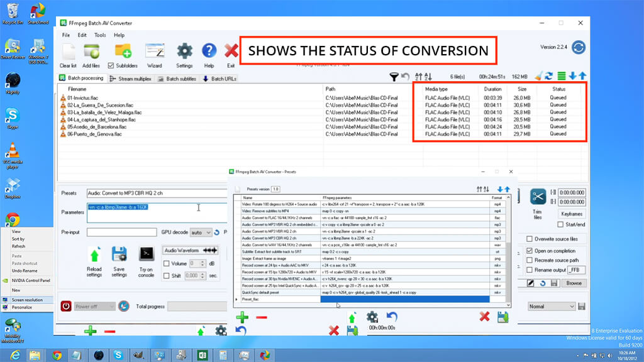The height and width of the screenshot is (362, 644).
Task: Open the Tools menu
Action: click(100, 35)
